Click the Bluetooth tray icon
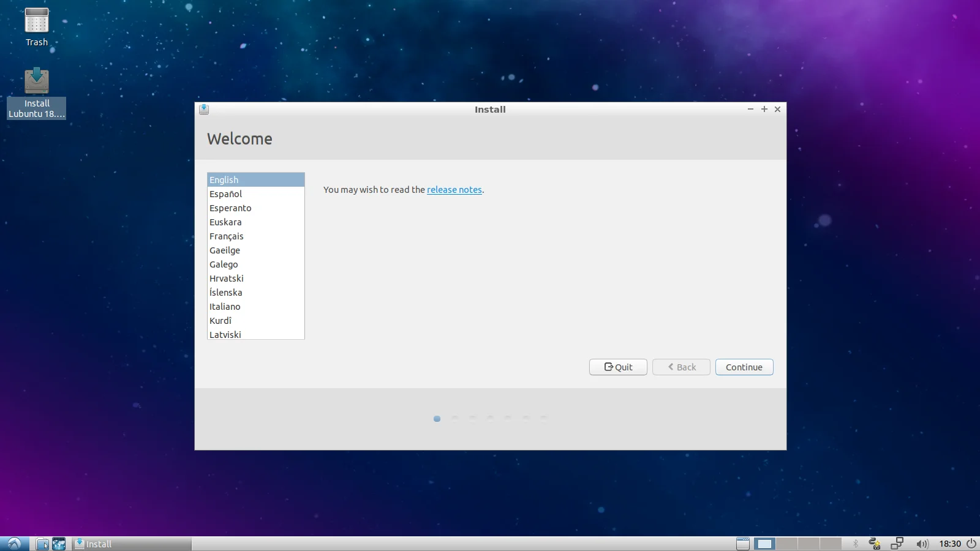980x551 pixels. pos(856,544)
